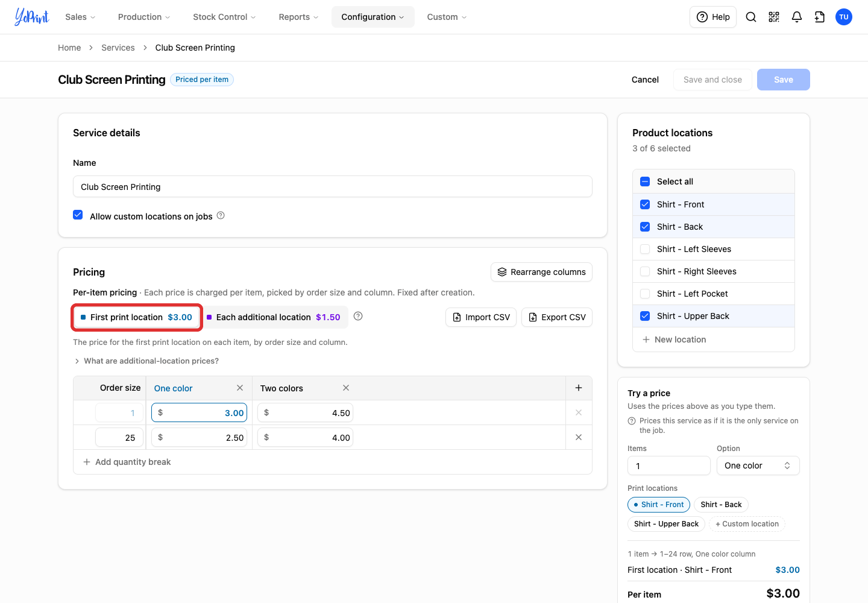
Task: Remove the One color column
Action: tap(240, 388)
